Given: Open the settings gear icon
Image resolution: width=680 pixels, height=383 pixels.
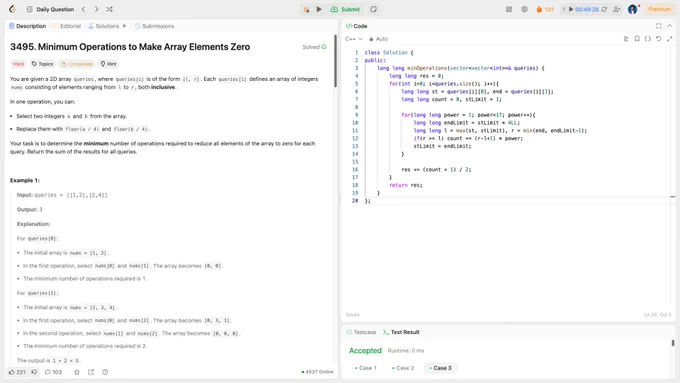Looking at the screenshot, I should click(x=524, y=9).
